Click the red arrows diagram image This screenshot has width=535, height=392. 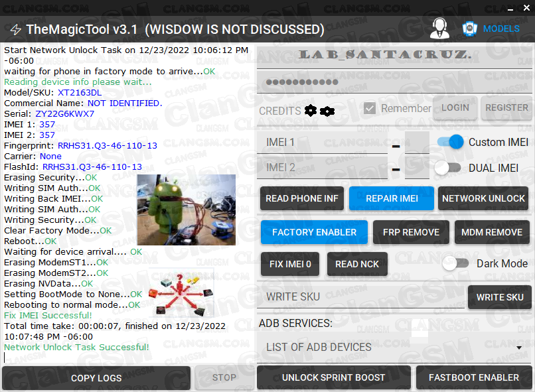pyautogui.click(x=181, y=293)
